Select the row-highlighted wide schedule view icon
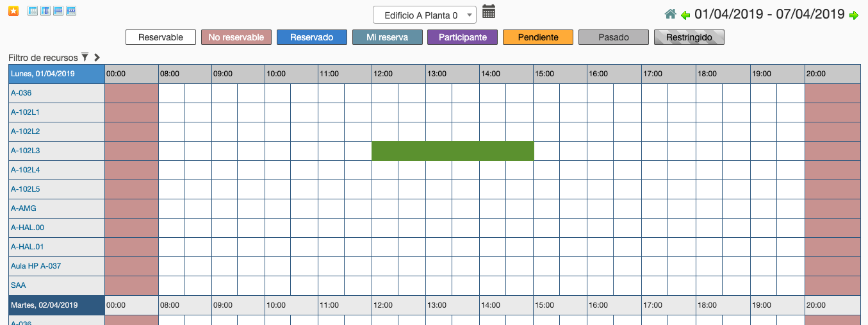This screenshot has height=325, width=868. [58, 11]
